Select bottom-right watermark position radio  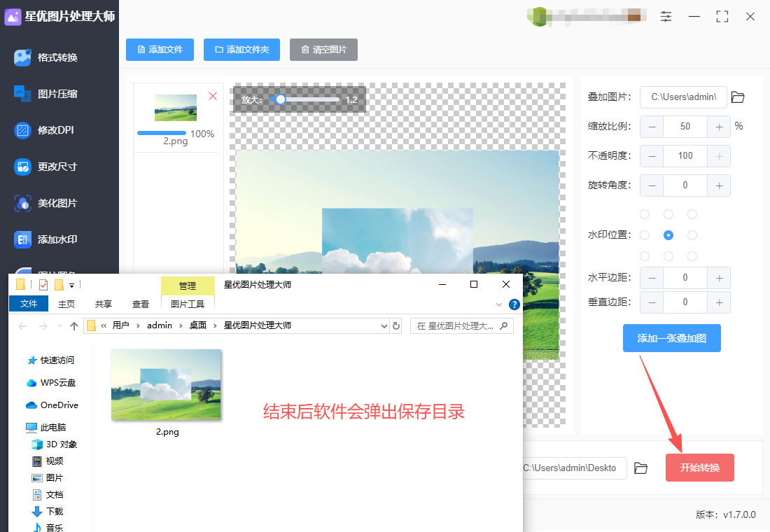click(x=692, y=256)
